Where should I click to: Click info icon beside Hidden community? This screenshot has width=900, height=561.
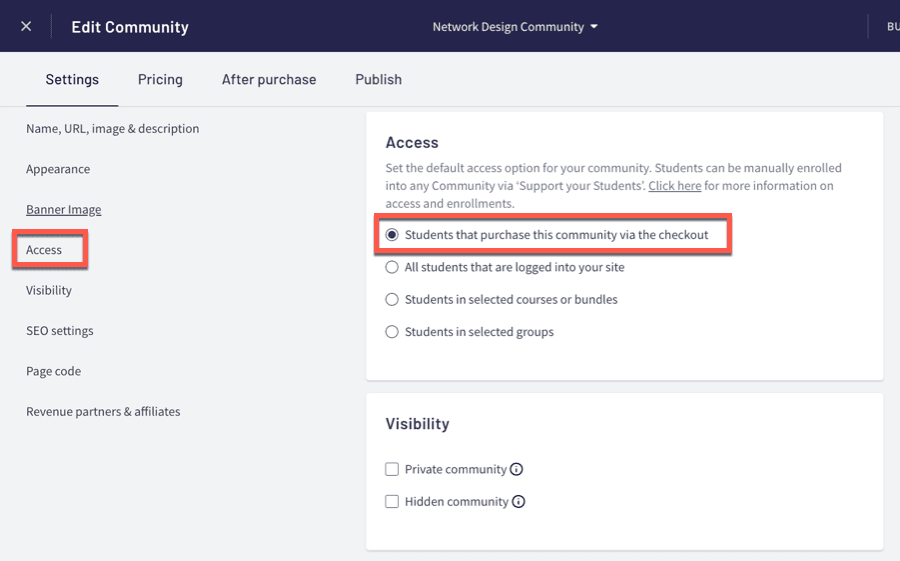pos(519,502)
